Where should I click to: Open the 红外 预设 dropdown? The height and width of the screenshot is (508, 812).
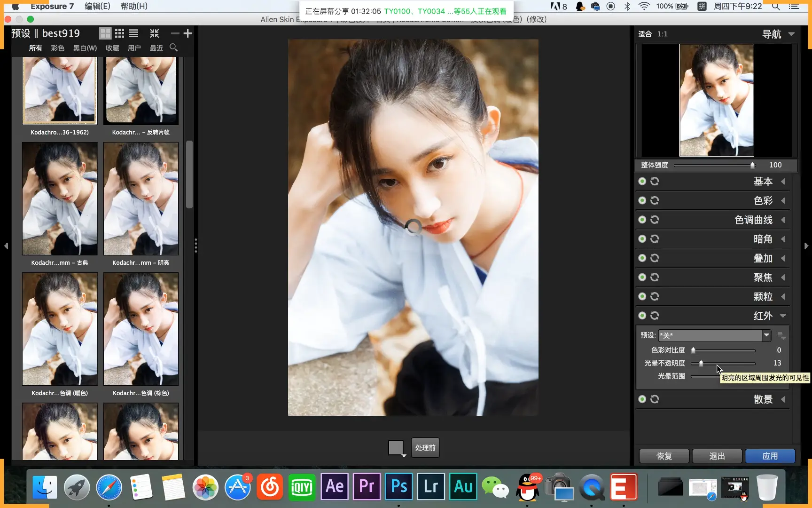[x=766, y=335]
